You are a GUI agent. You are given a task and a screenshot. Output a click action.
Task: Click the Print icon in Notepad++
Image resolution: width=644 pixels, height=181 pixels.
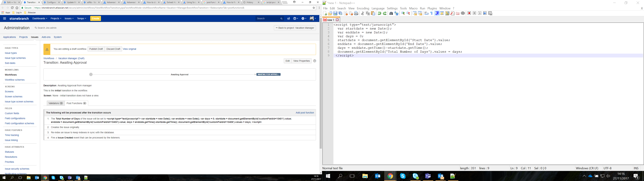tap(356, 13)
